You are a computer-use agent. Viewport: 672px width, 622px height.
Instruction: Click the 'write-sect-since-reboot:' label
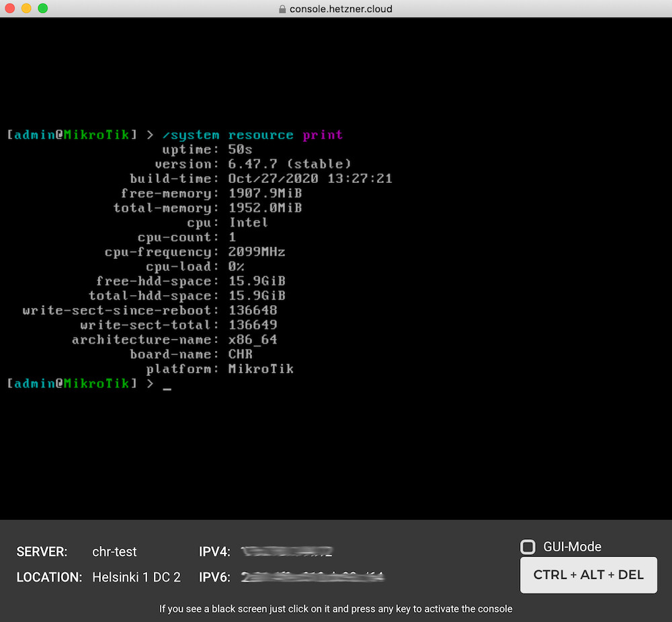120,310
